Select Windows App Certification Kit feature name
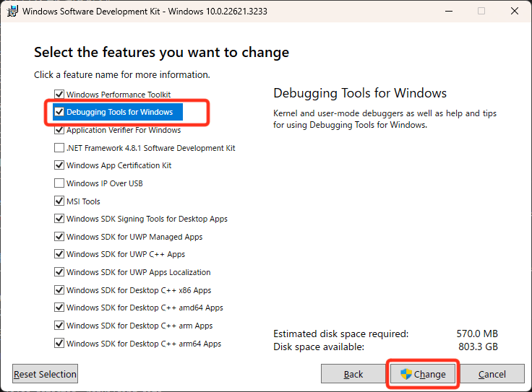This screenshot has height=392, width=532. (x=119, y=165)
